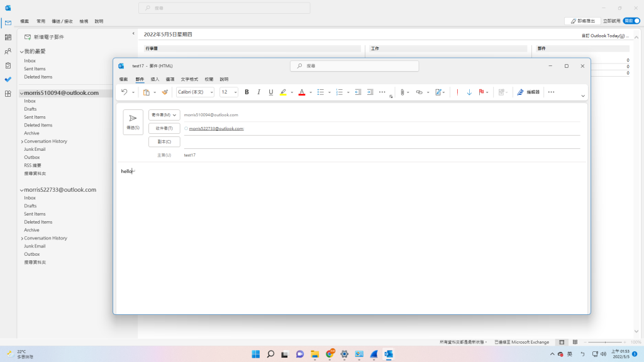Click the Coming Soon button
This screenshot has width=644, height=362.
point(583,21)
